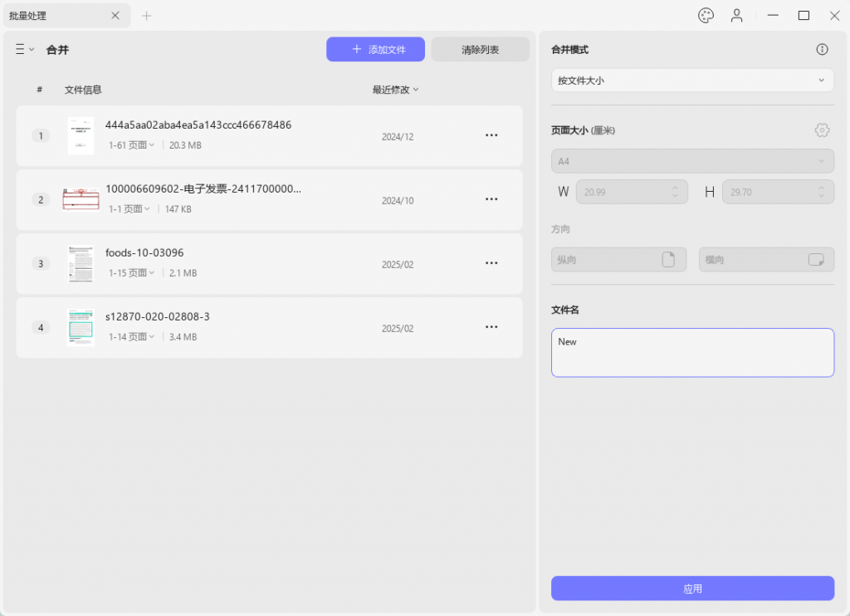
Task: Select 纵向 portrait orientation
Action: pyautogui.click(x=618, y=260)
